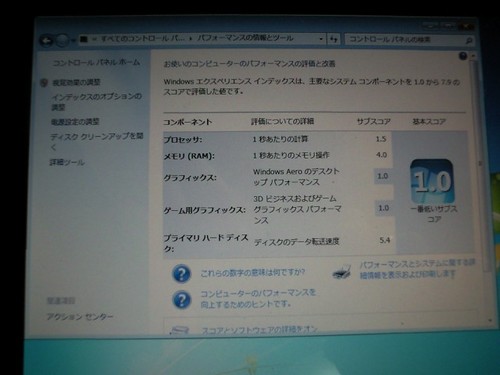
Task: Click the refresh button in the address bar
Action: (x=334, y=39)
